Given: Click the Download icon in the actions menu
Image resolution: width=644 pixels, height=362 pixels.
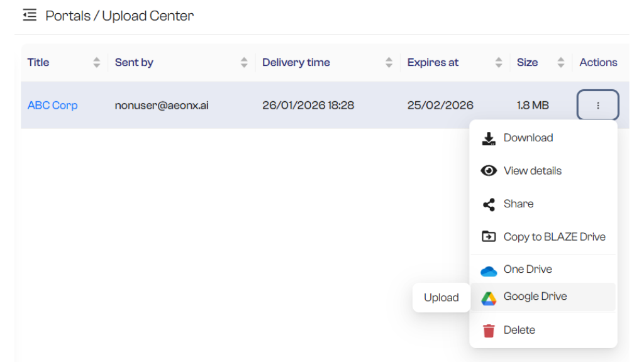Looking at the screenshot, I should [489, 138].
